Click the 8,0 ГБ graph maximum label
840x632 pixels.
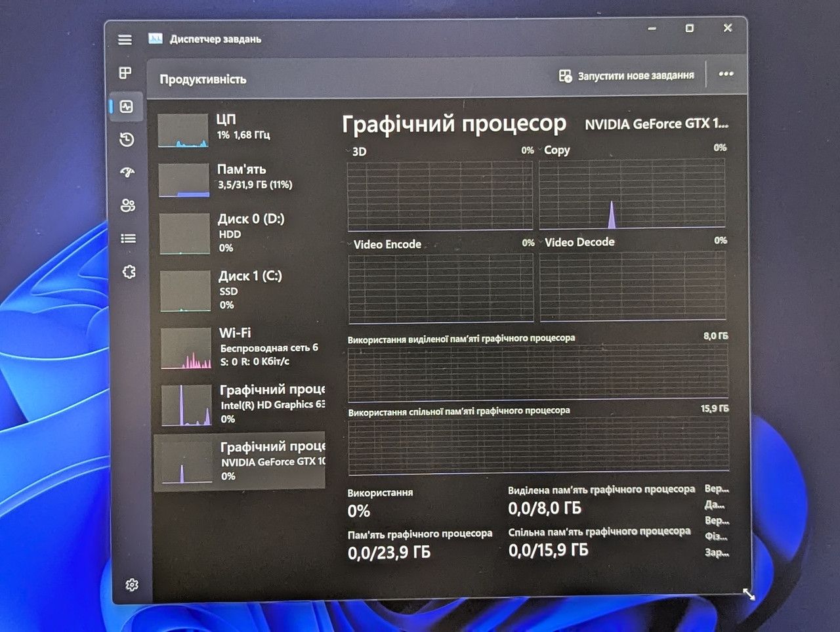click(715, 336)
